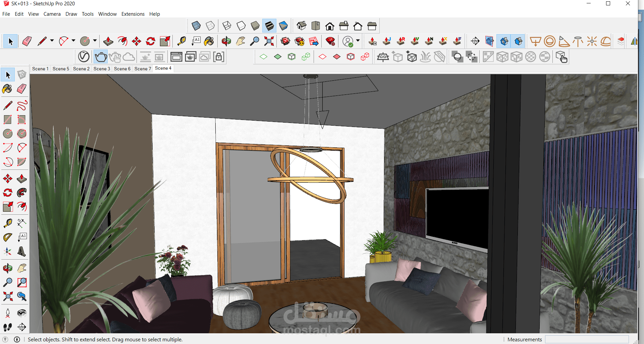Expand the Circle shapes dropdown arrow
The width and height of the screenshot is (644, 344).
[95, 41]
